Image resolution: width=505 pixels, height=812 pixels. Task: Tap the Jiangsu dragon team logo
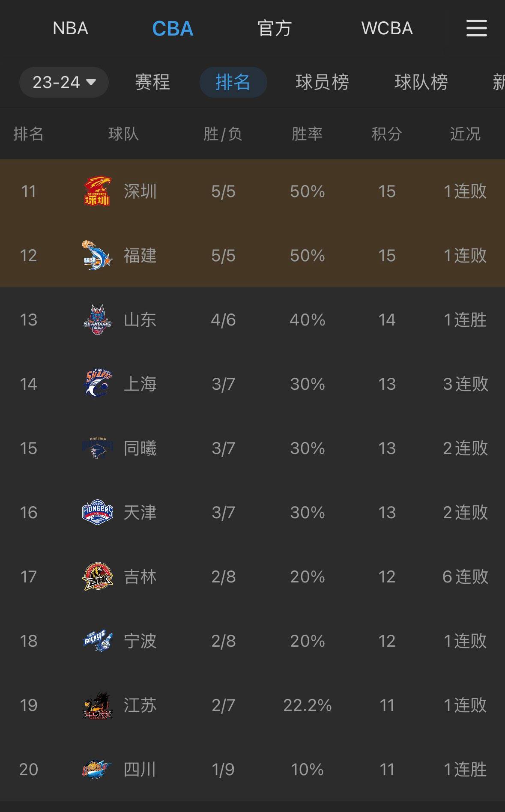click(97, 705)
